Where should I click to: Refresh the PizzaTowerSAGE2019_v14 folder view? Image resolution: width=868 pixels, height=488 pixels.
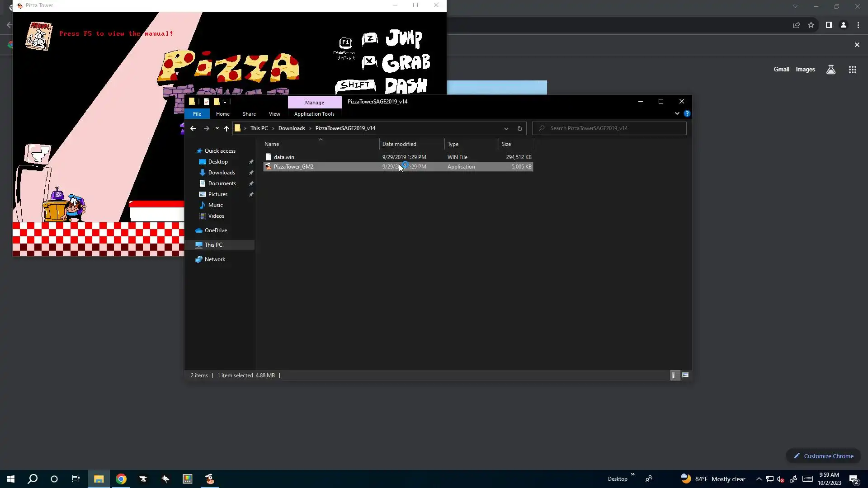click(x=519, y=128)
